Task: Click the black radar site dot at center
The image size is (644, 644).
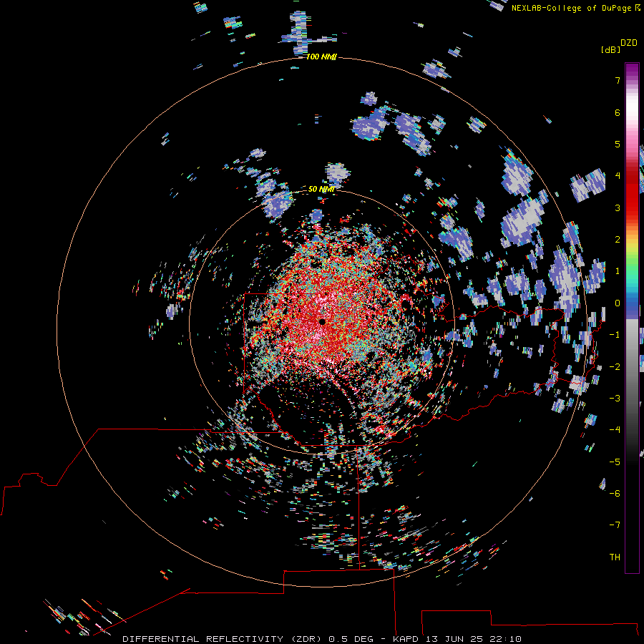Action: coord(323,322)
